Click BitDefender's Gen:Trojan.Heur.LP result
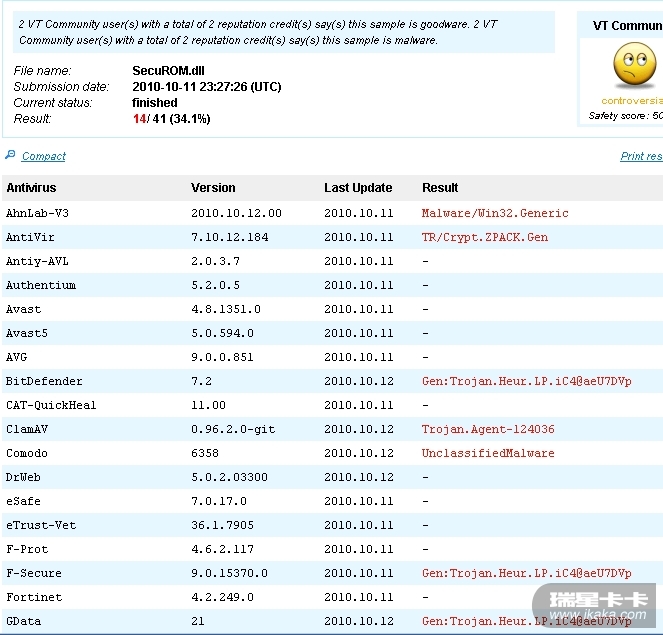The image size is (663, 635). pos(526,381)
